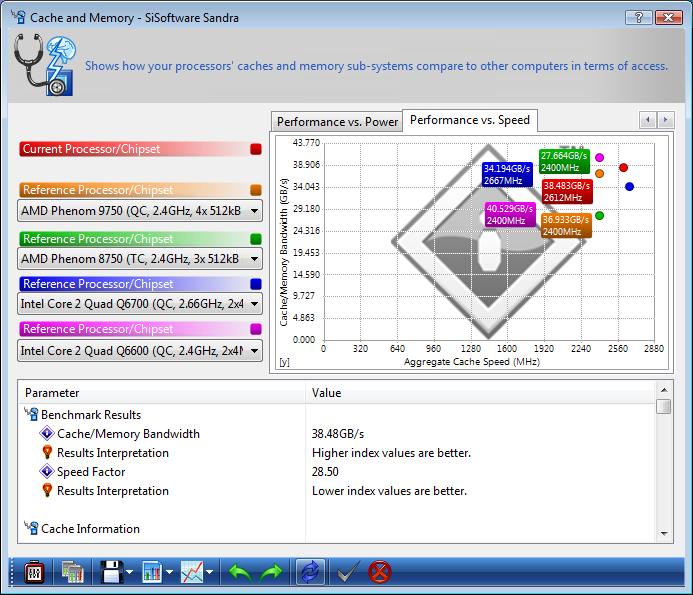This screenshot has height=595, width=693.
Task: Click the green reference color swatch
Action: 256,239
